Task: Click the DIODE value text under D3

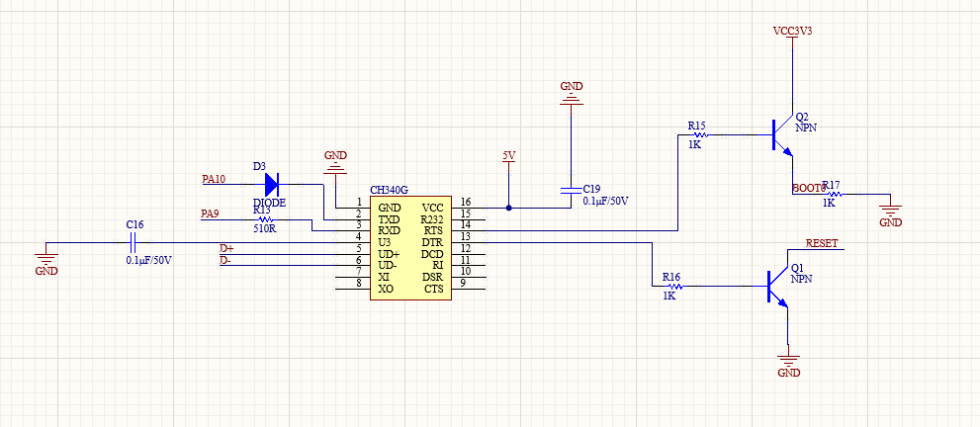Action: (x=269, y=203)
